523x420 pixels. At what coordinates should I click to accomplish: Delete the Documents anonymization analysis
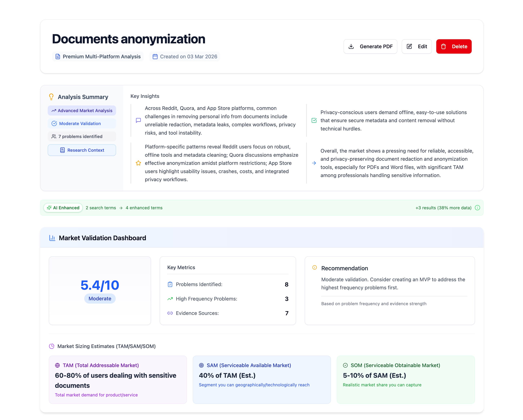click(x=454, y=46)
